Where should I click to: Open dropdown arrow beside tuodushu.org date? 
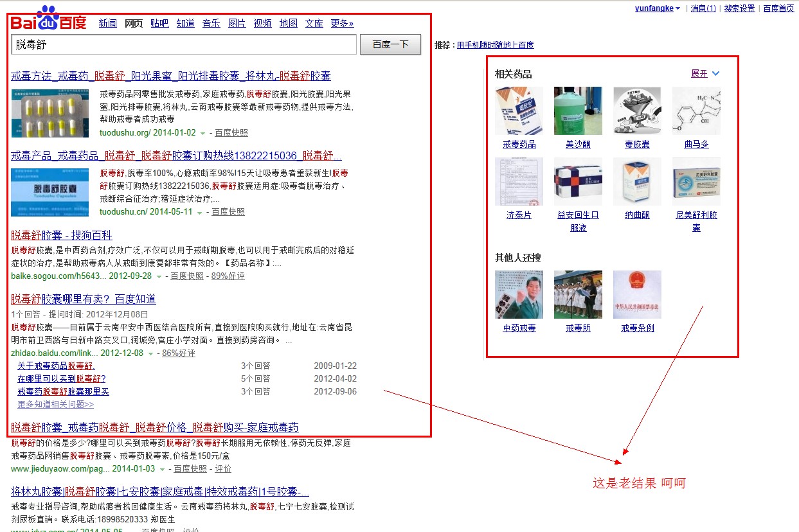(x=203, y=133)
